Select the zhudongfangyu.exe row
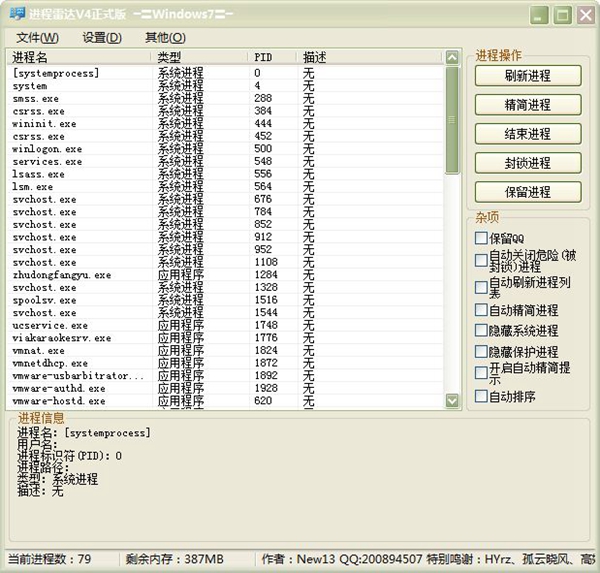The height and width of the screenshot is (573, 600). [x=225, y=275]
